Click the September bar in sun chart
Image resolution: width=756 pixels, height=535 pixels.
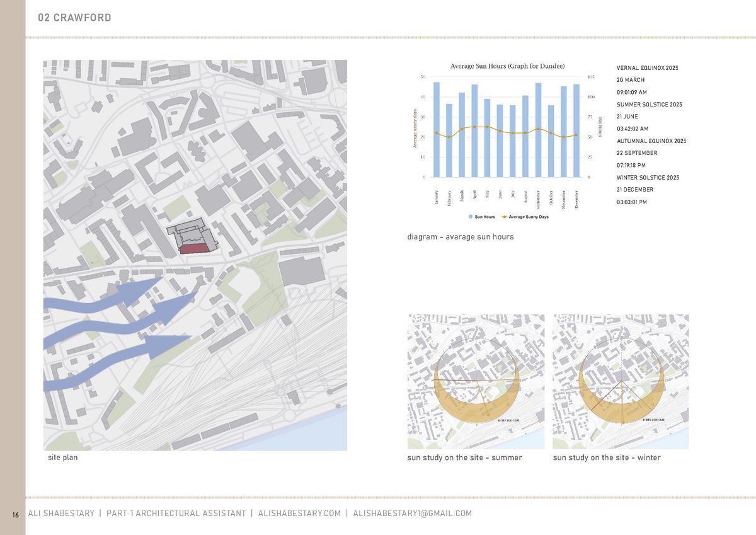(538, 129)
